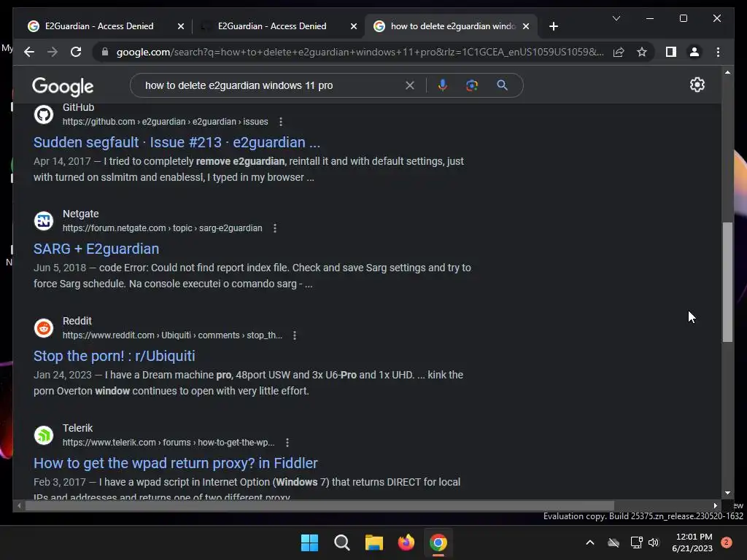
Task: Share this page using the share icon
Action: click(x=619, y=52)
